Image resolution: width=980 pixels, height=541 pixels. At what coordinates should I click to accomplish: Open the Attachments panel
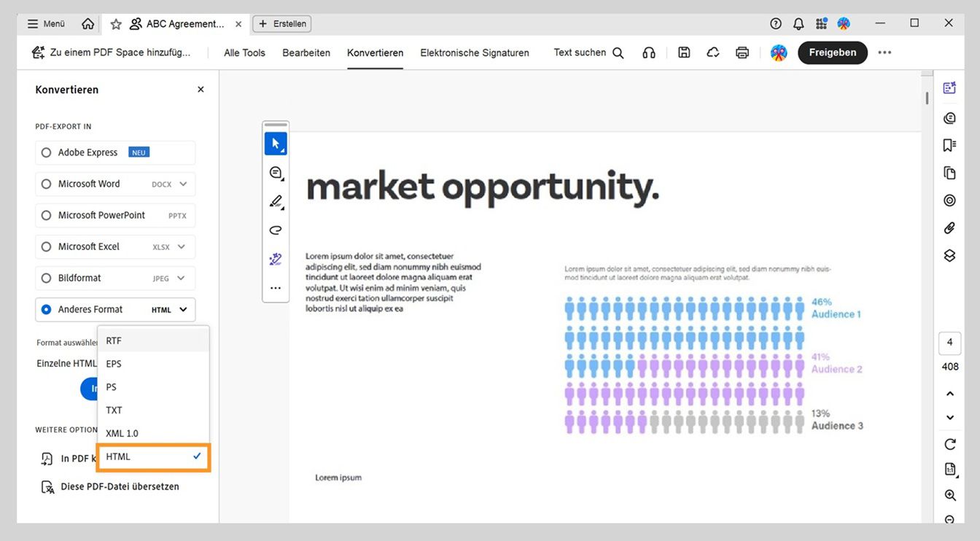coord(949,227)
